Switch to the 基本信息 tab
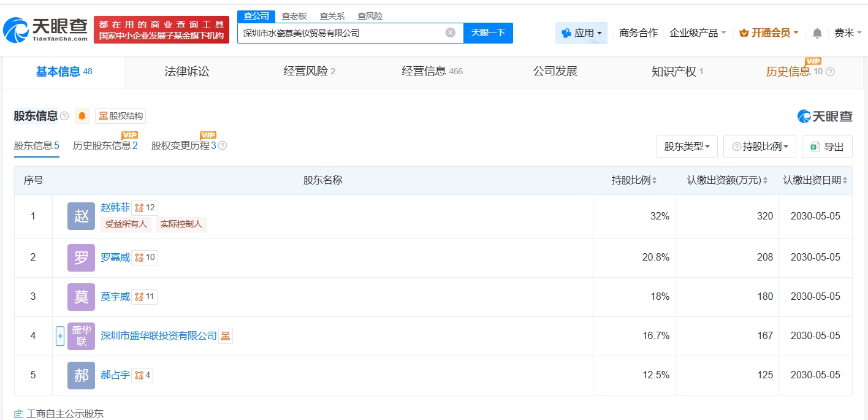 [64, 72]
